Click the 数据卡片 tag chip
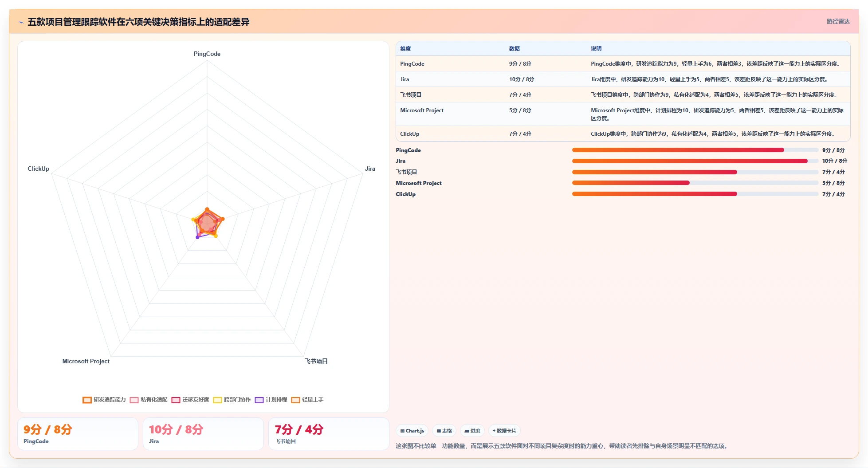The width and height of the screenshot is (868, 468). [x=504, y=431]
